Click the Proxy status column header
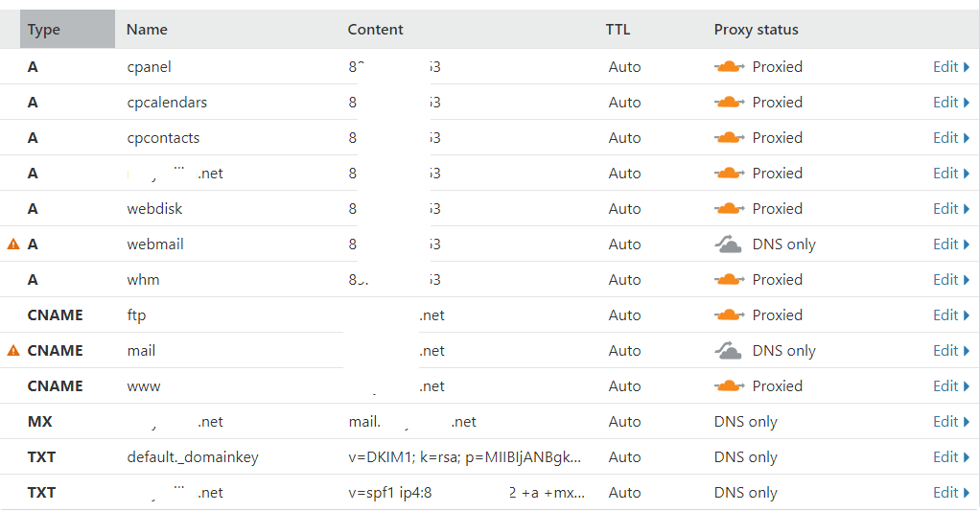980x512 pixels. (x=757, y=30)
